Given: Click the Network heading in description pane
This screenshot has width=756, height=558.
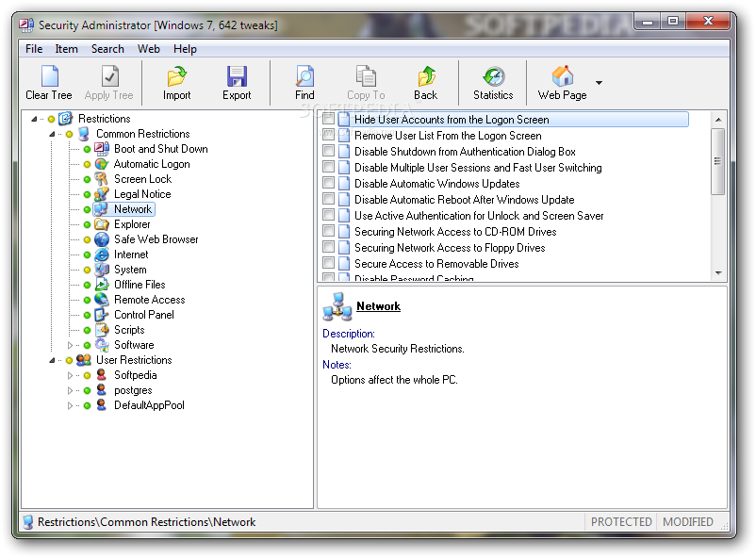Looking at the screenshot, I should [x=379, y=306].
